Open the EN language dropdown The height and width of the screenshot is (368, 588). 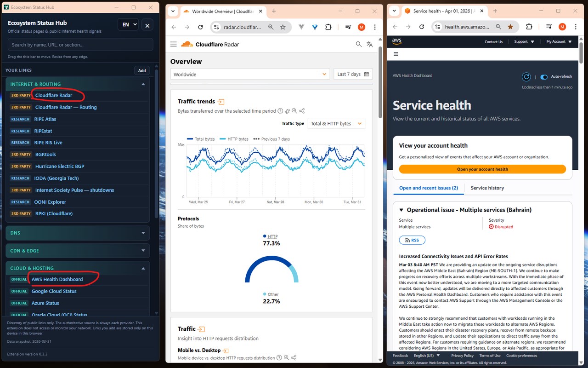(x=128, y=25)
